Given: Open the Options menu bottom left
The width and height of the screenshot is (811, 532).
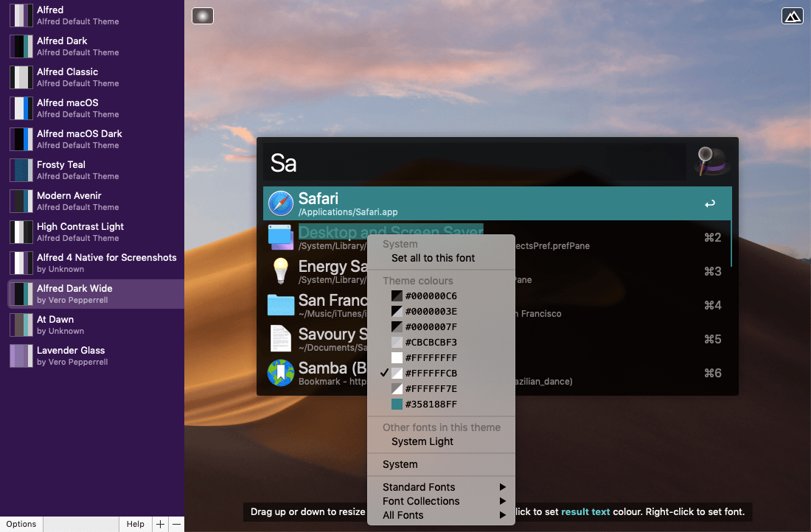Looking at the screenshot, I should pyautogui.click(x=21, y=524).
